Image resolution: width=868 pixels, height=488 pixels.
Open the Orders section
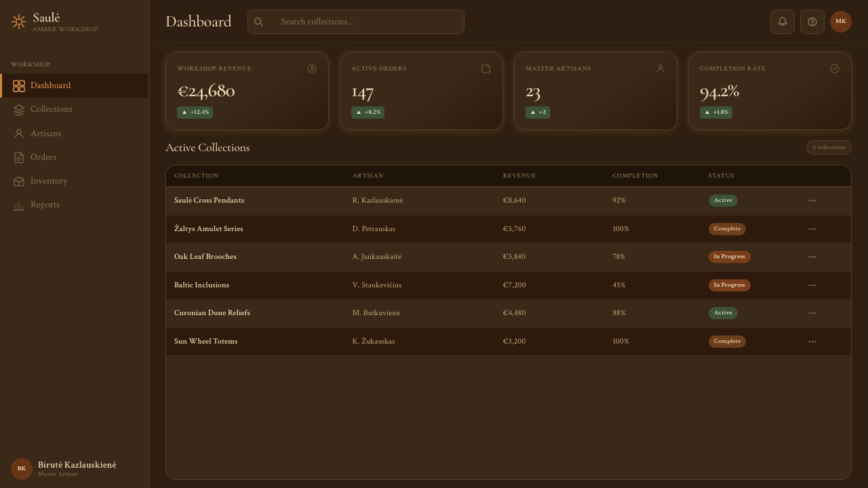[75, 157]
